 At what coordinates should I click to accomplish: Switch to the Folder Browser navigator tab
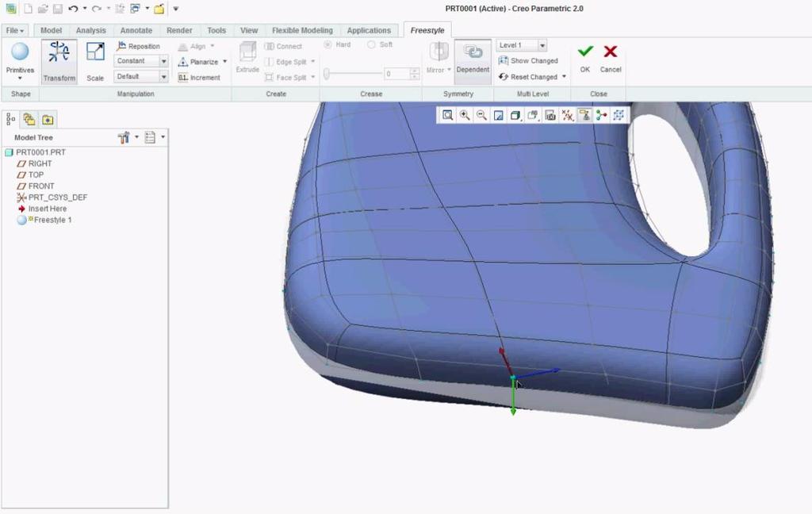tap(29, 120)
